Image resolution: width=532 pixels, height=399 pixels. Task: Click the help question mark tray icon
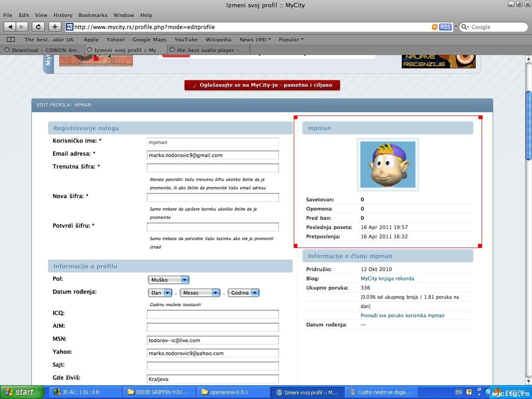point(469,392)
